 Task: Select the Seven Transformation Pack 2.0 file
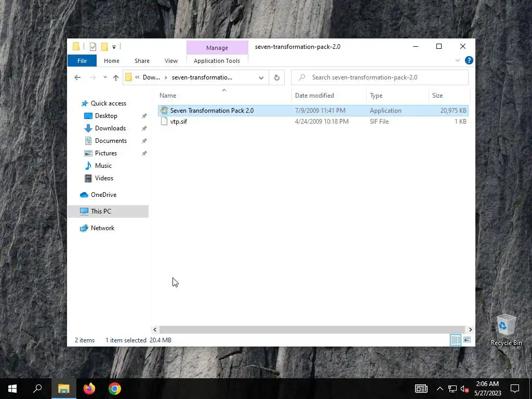313,111
